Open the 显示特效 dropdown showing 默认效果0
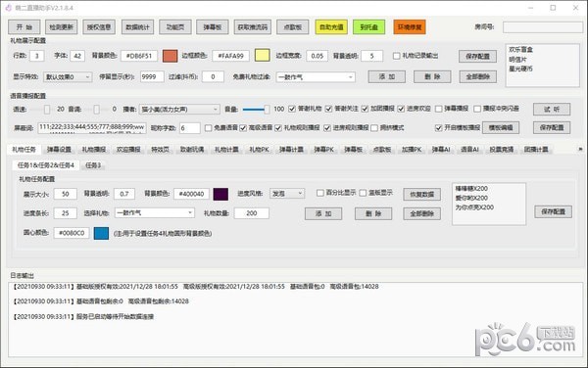 [68, 77]
